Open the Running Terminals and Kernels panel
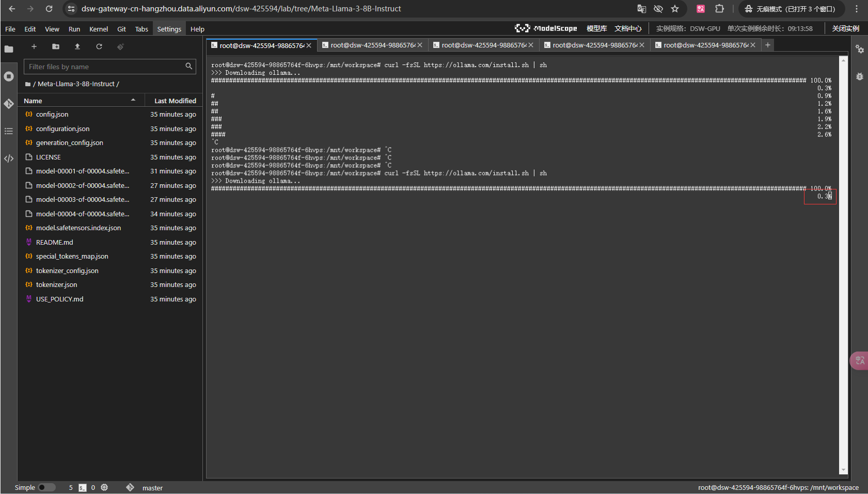The width and height of the screenshot is (868, 494). [9, 76]
